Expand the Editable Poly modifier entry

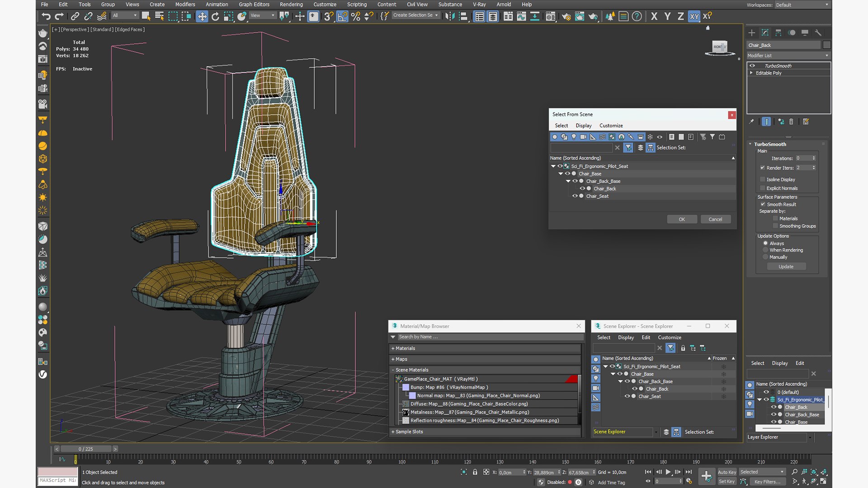(x=751, y=73)
